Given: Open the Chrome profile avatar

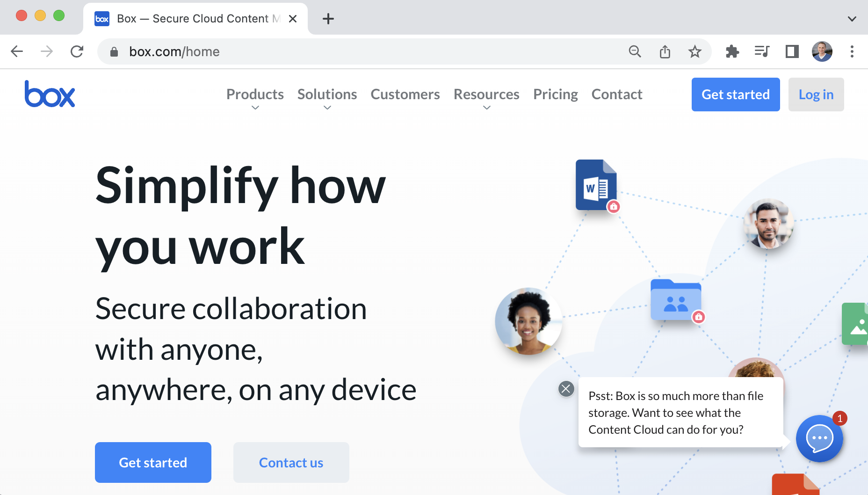Looking at the screenshot, I should [822, 51].
